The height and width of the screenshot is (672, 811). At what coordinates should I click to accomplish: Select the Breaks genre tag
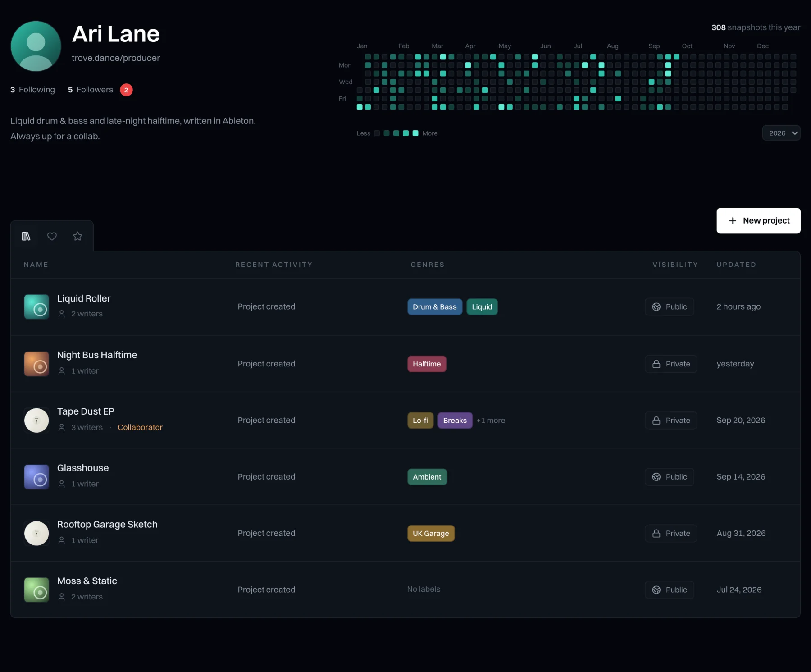(455, 421)
